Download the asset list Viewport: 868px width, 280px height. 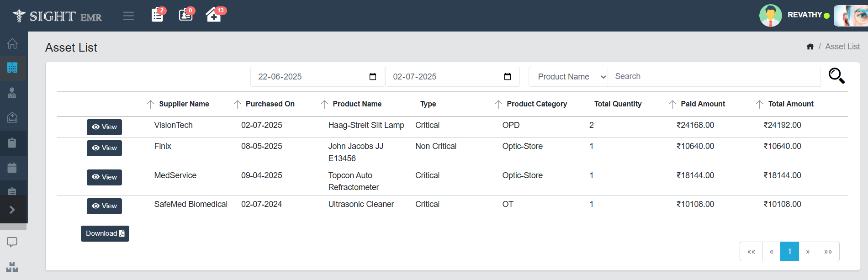[x=105, y=233]
